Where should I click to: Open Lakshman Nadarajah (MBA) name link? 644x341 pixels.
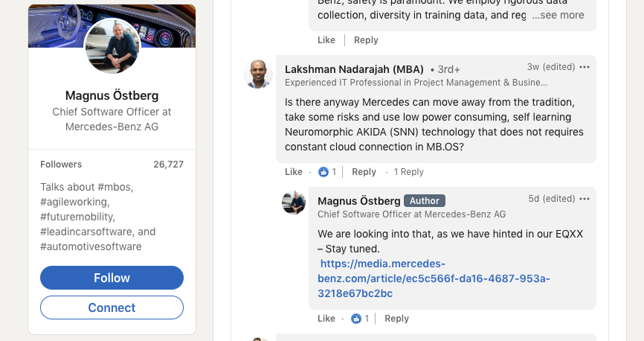[353, 69]
